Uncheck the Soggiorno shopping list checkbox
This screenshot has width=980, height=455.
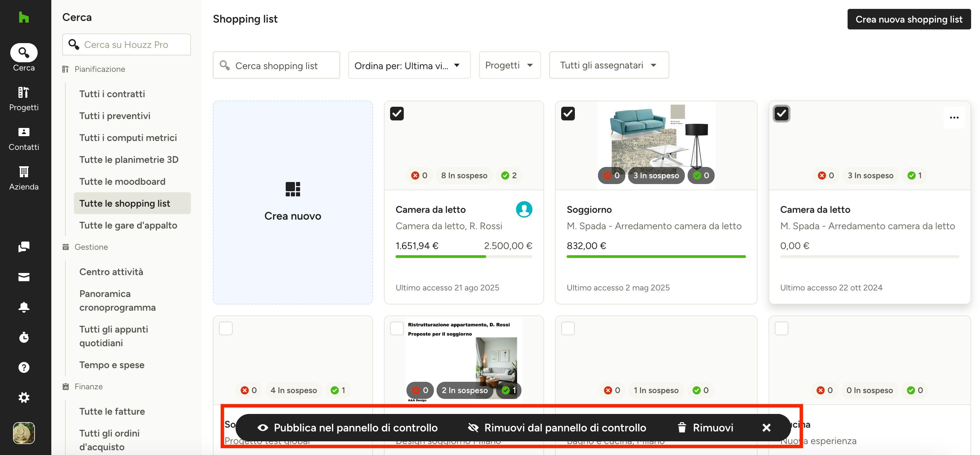[568, 113]
